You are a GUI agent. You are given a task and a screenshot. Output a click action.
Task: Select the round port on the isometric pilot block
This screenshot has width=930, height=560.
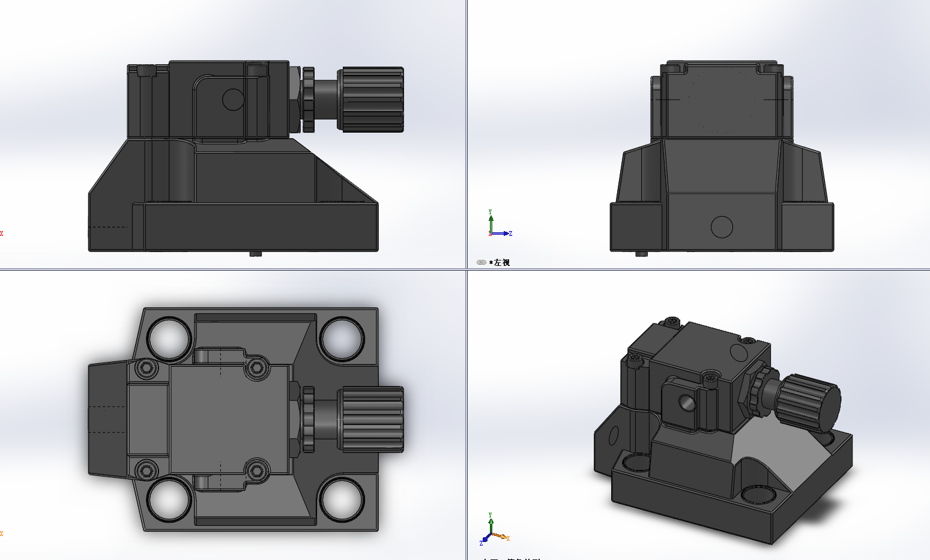point(687,403)
